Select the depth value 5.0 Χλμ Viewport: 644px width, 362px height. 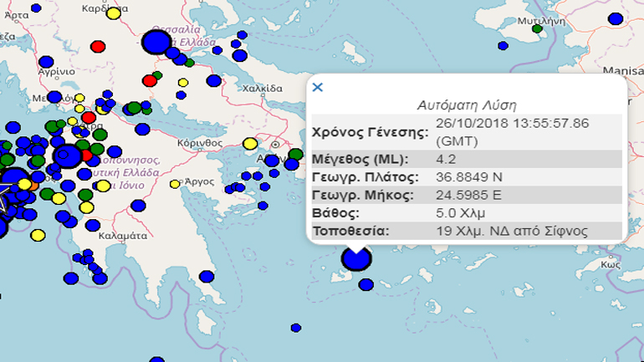460,213
